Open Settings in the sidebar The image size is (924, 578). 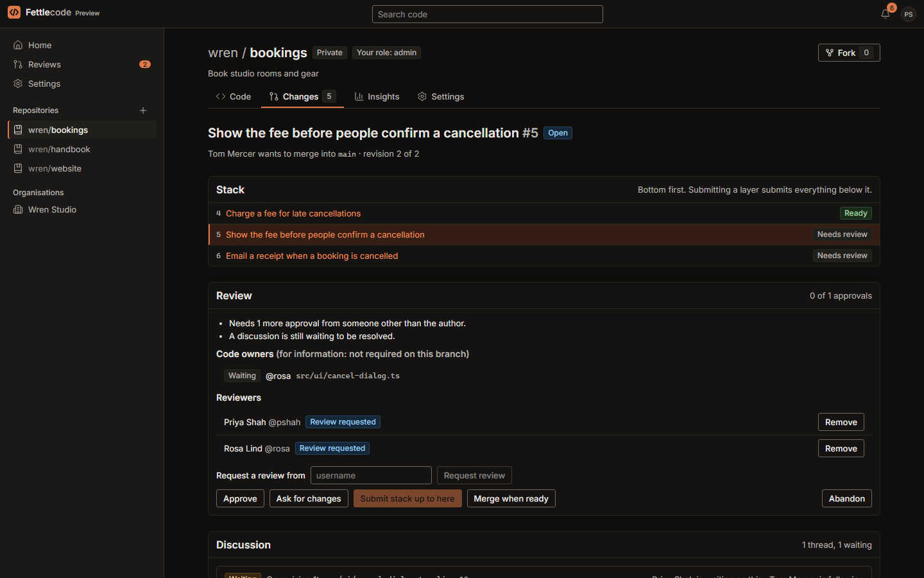pos(81,83)
